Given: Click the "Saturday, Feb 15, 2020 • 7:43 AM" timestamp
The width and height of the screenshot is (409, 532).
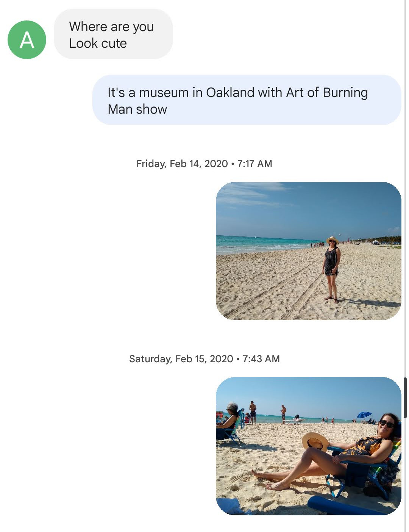Looking at the screenshot, I should coord(204,359).
